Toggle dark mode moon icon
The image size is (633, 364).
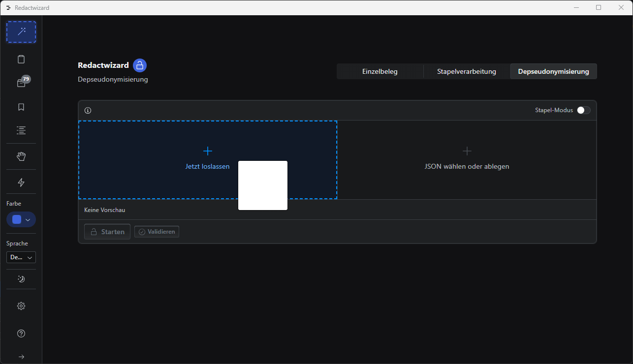(x=21, y=279)
